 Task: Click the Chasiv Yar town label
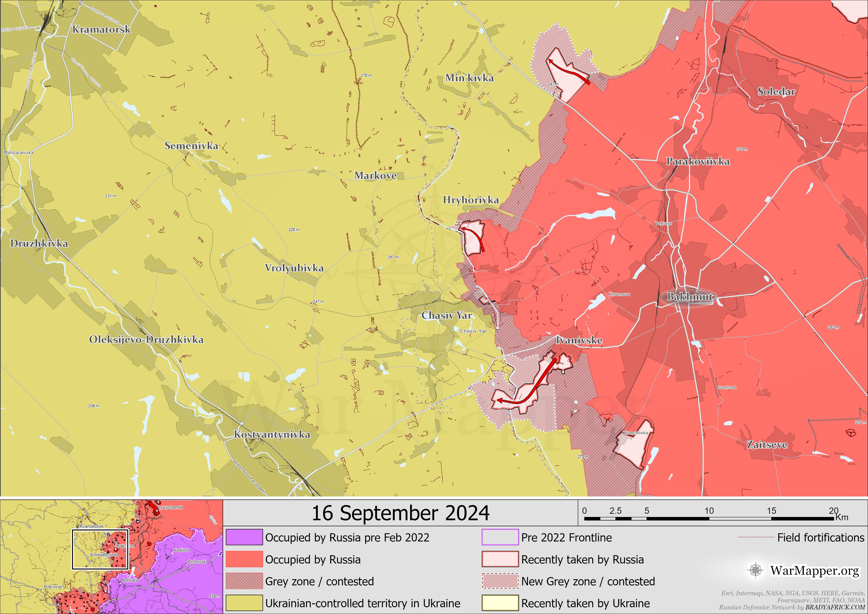tap(446, 315)
